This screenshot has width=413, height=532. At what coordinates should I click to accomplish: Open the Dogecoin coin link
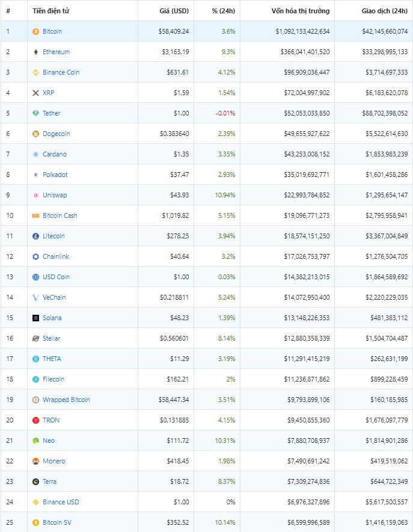[57, 134]
